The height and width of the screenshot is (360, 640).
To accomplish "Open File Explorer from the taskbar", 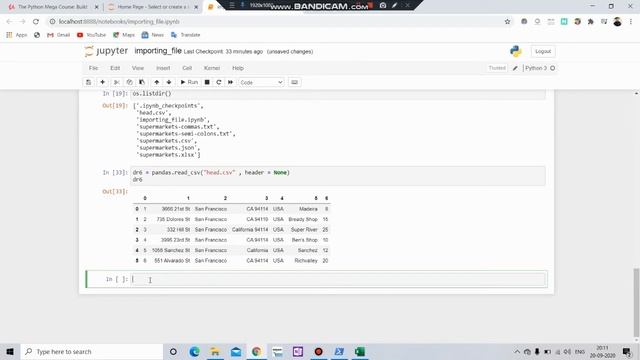I will point(215,351).
